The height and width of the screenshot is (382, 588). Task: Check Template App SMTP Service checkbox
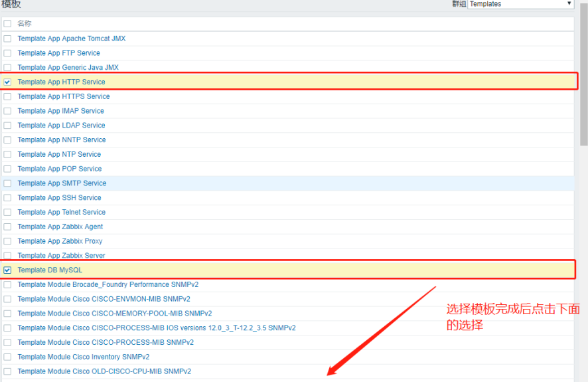click(7, 183)
